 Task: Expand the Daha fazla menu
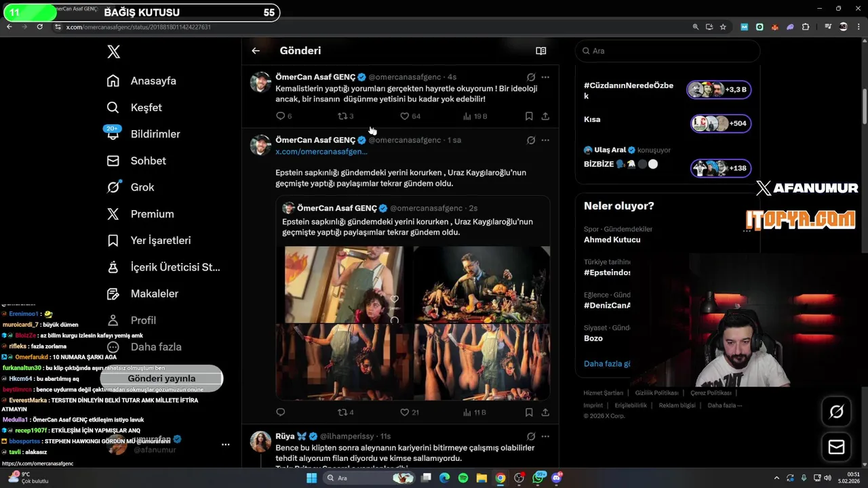click(144, 347)
